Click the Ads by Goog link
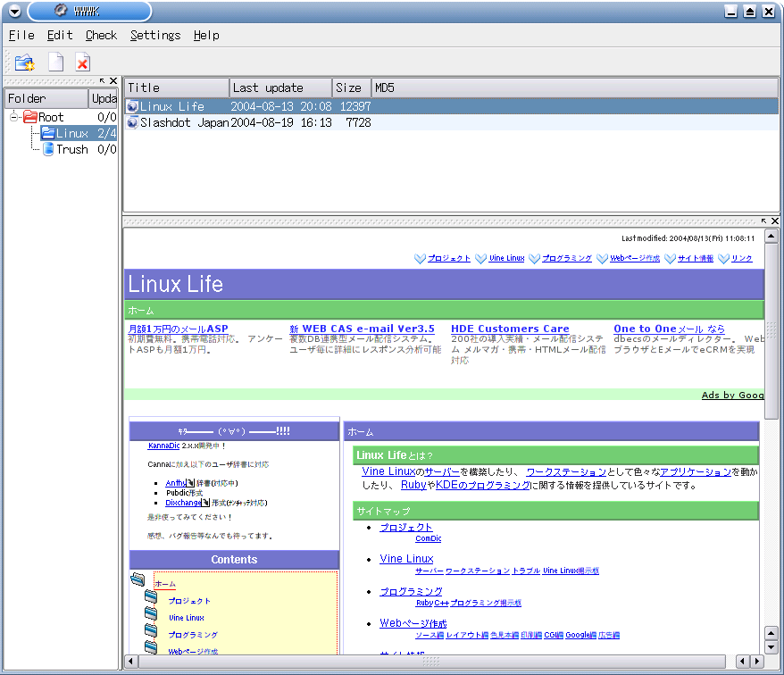Viewport: 784px width, 675px height. click(x=732, y=395)
